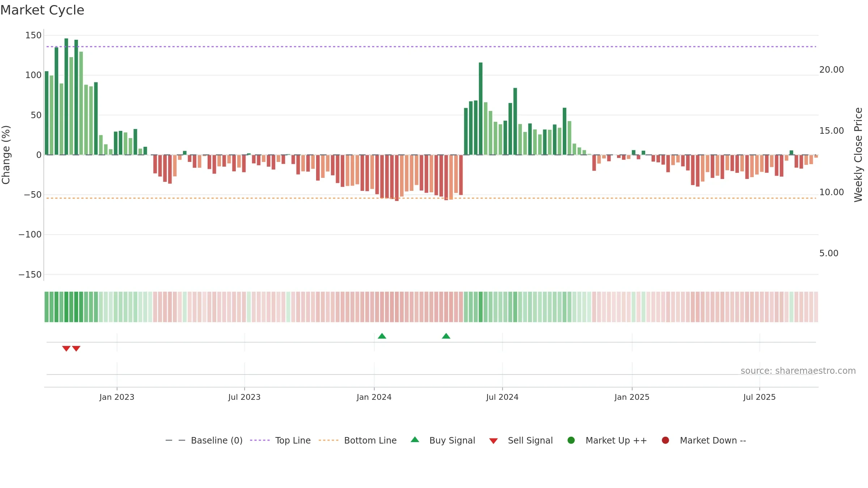
Task: Click the Jan 2023 axis tick label
Action: tap(117, 397)
